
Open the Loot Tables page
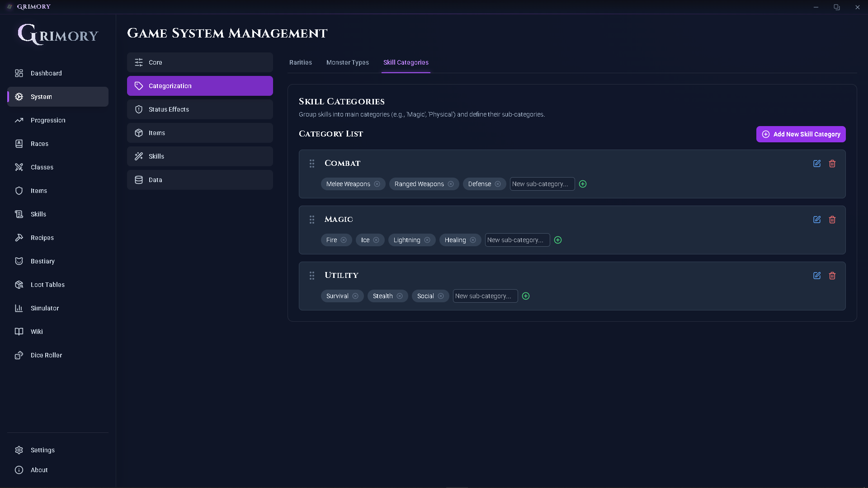(47, 285)
